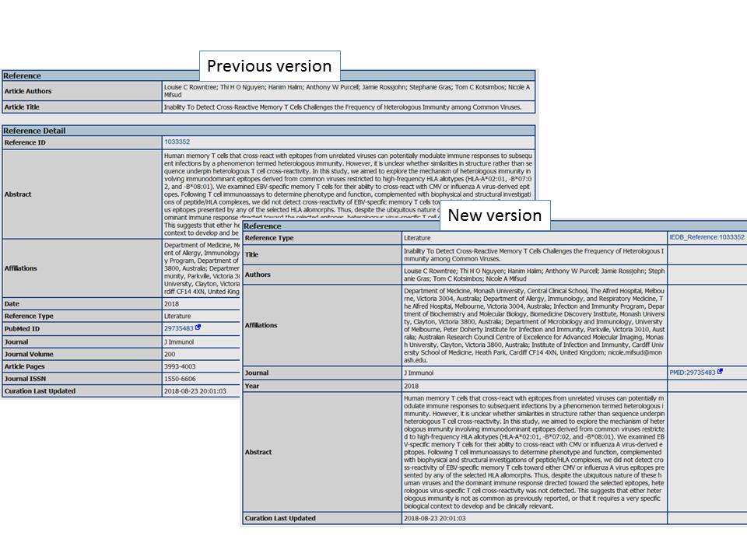Image resolution: width=747 pixels, height=560 pixels.
Task: Click the title text in the Article Title row
Action: pos(343,107)
